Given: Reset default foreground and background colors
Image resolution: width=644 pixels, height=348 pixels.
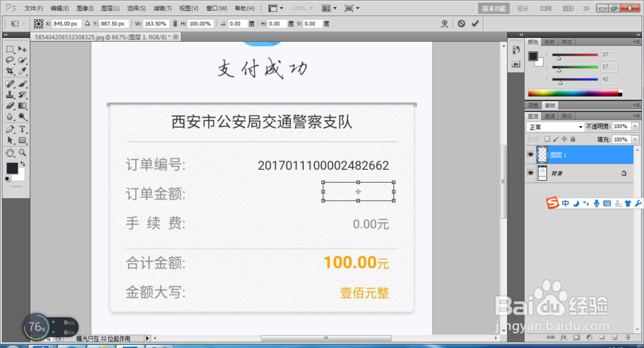Looking at the screenshot, I should tap(7, 179).
